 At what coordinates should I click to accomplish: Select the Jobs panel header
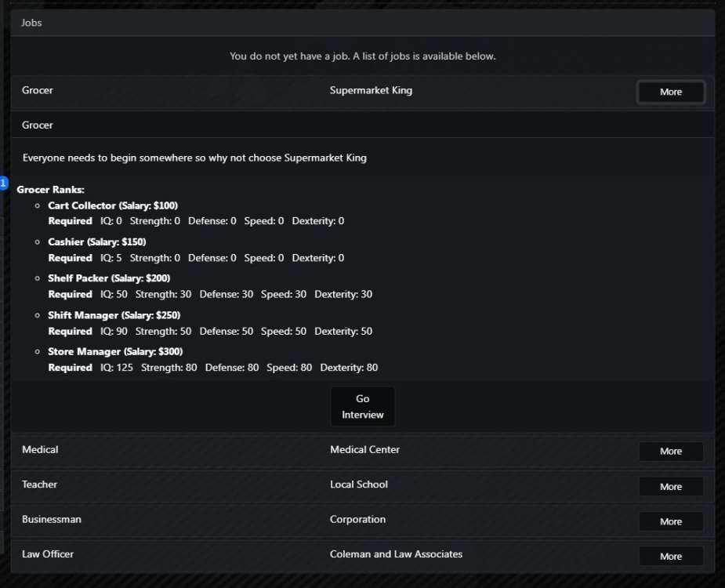(32, 23)
